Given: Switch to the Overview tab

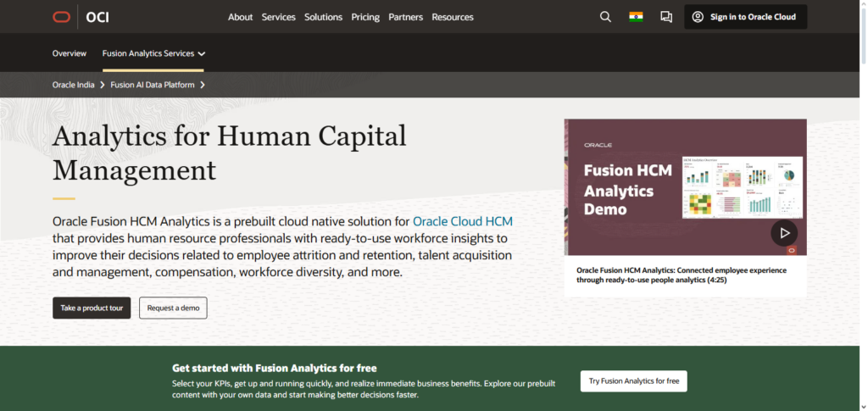Looking at the screenshot, I should pos(70,53).
